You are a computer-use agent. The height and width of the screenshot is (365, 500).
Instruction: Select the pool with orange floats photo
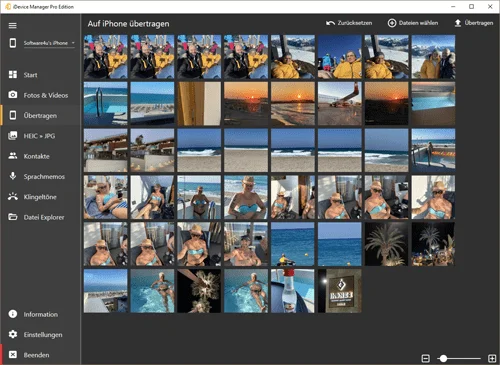(433, 150)
